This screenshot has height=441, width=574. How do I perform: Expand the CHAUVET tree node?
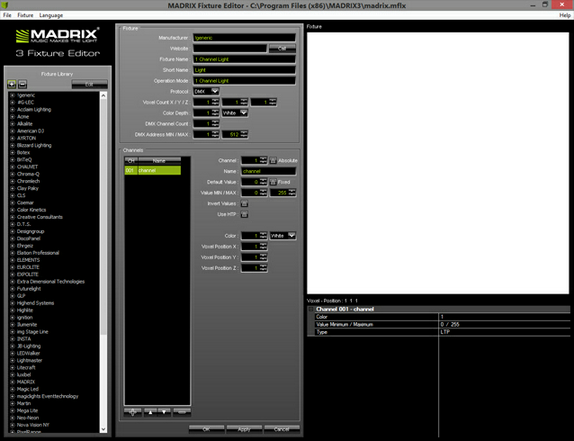coord(12,167)
